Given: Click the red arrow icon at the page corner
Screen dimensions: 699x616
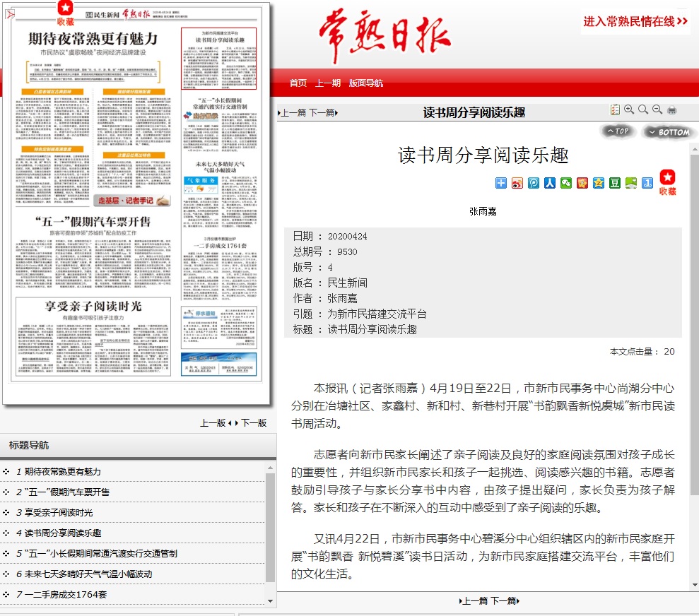Looking at the screenshot, I should click(10, 15).
